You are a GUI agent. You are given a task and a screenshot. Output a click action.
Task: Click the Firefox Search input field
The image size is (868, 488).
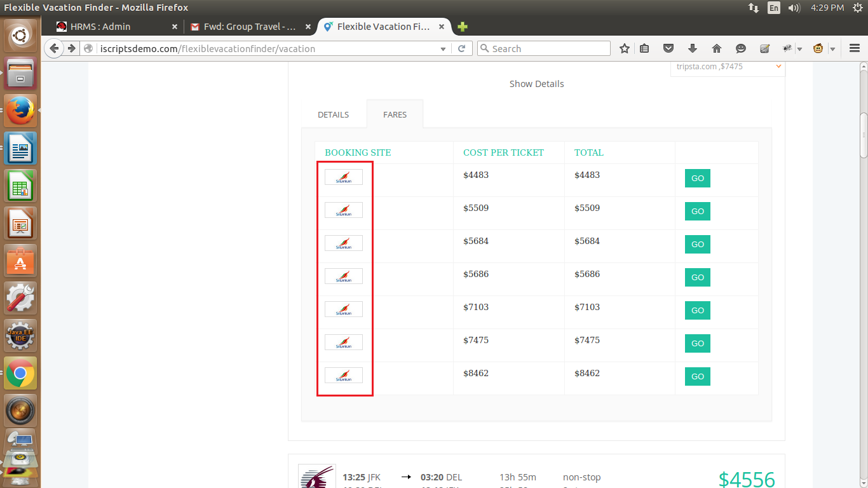(546, 49)
